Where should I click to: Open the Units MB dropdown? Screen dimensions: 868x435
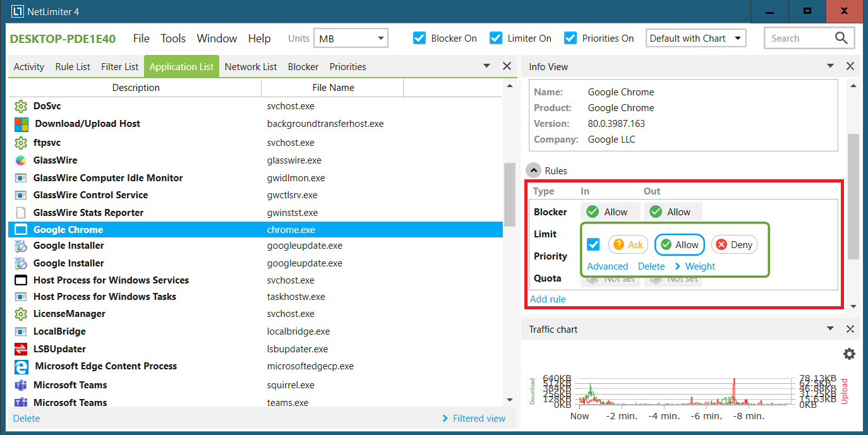(x=351, y=39)
